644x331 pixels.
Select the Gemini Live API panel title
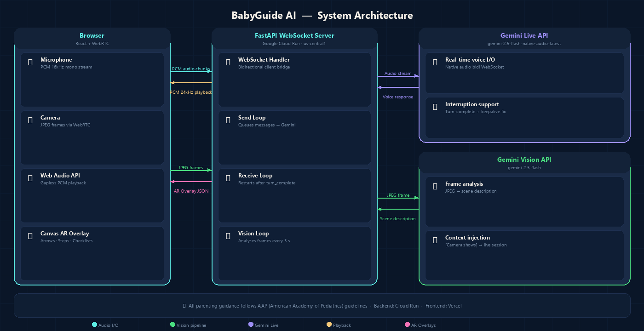pos(524,35)
